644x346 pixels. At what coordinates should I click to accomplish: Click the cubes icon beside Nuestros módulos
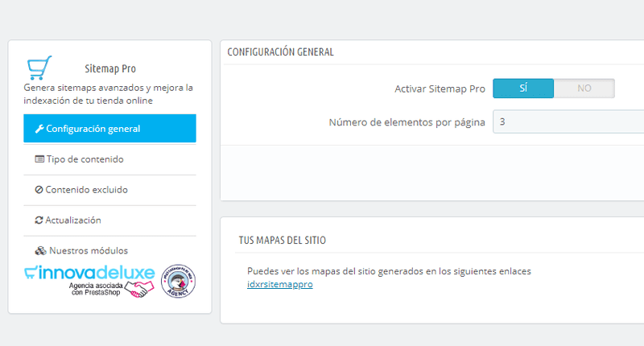pyautogui.click(x=40, y=251)
